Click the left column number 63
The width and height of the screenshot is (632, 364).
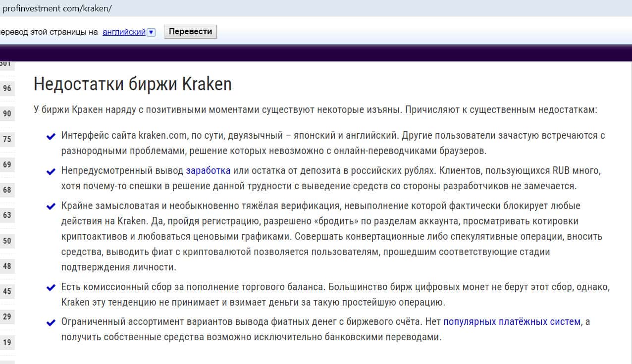point(7,215)
